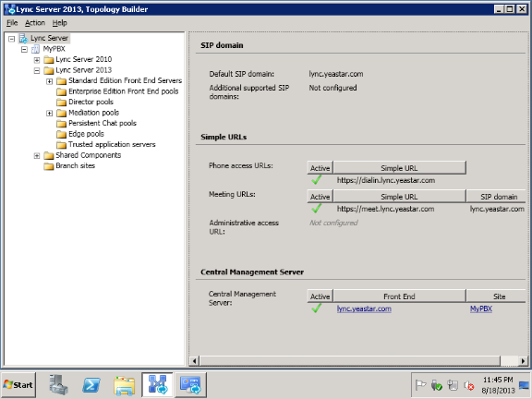Click the green checkmark beside the dialin URL
This screenshot has width=532, height=399.
[316, 180]
